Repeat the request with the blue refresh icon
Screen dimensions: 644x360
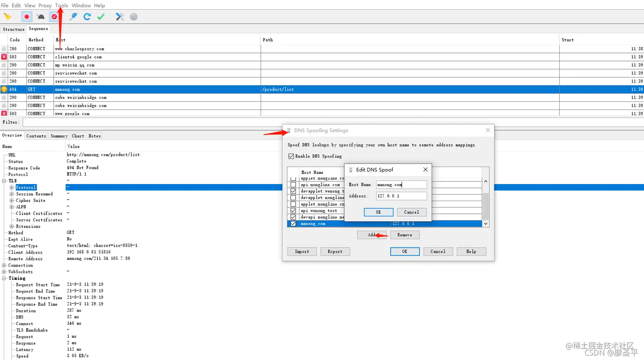click(87, 17)
